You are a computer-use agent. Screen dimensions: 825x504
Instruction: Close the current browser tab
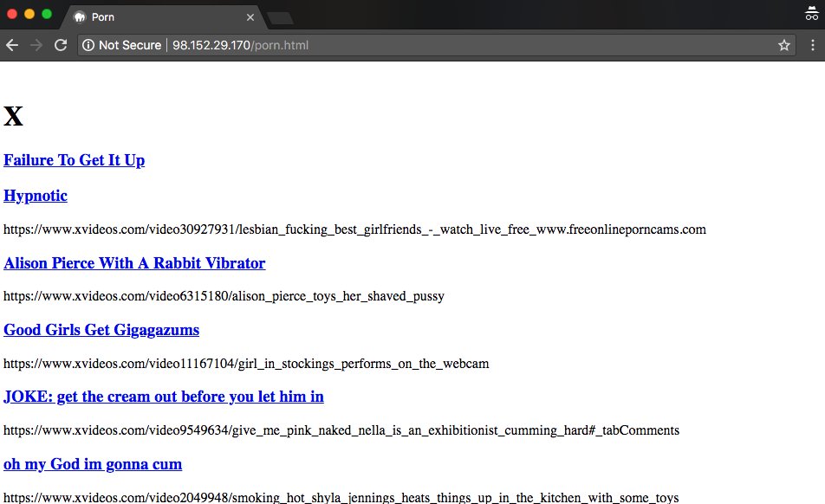tap(250, 17)
